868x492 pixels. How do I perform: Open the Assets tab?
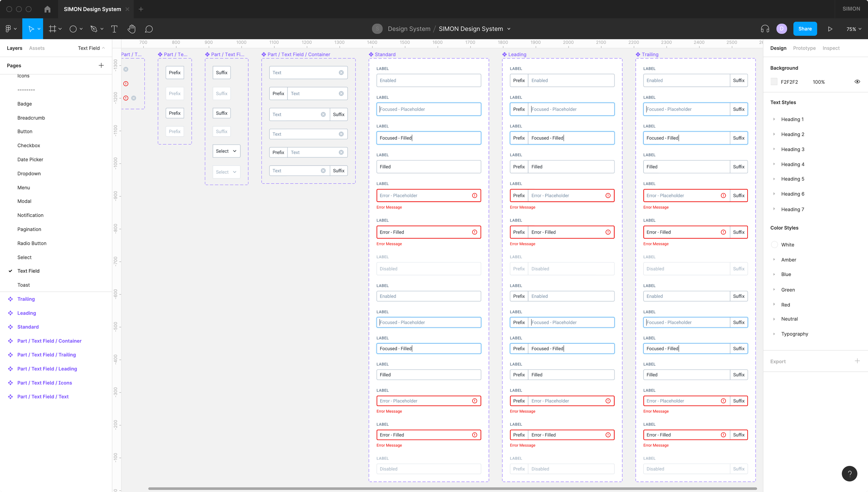click(x=37, y=48)
